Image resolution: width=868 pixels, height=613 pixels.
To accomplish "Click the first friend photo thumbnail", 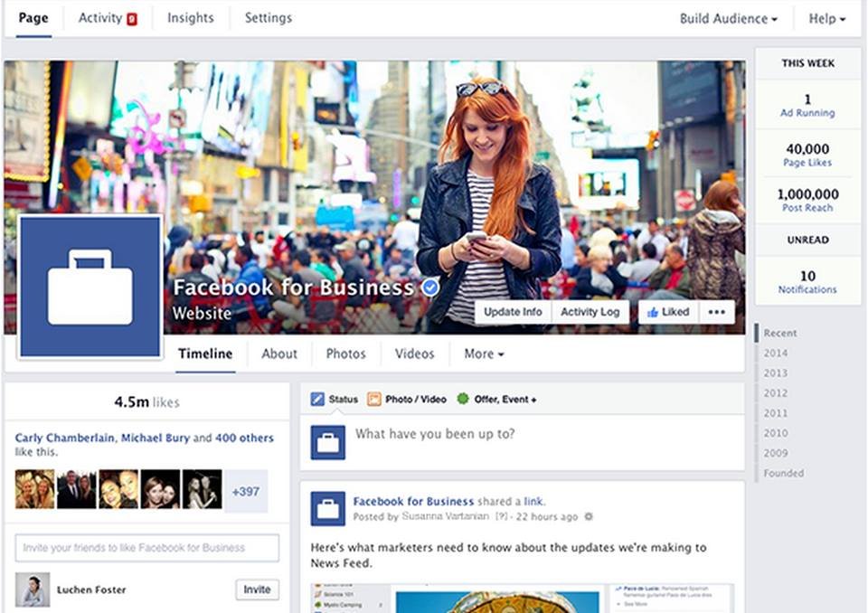I will coord(35,489).
